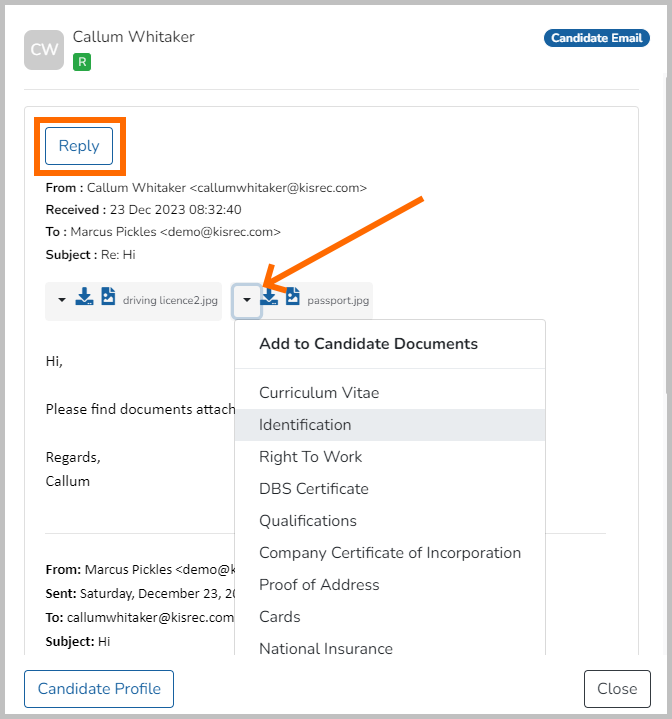The height and width of the screenshot is (719, 672).
Task: Click the CW avatar icon
Action: (44, 50)
